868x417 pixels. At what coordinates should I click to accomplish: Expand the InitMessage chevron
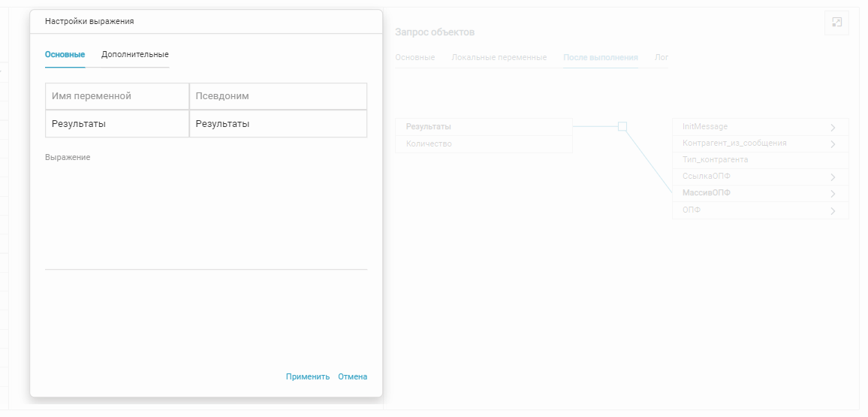pos(833,128)
